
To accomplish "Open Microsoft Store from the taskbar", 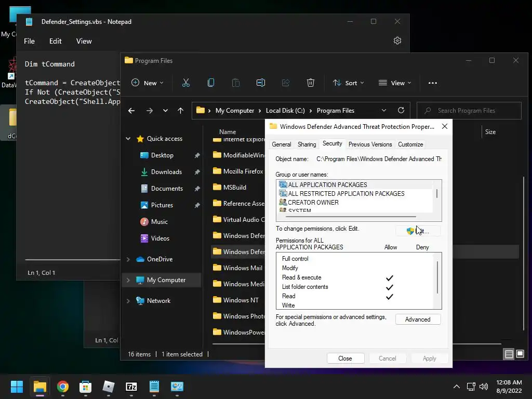I will pos(86,387).
